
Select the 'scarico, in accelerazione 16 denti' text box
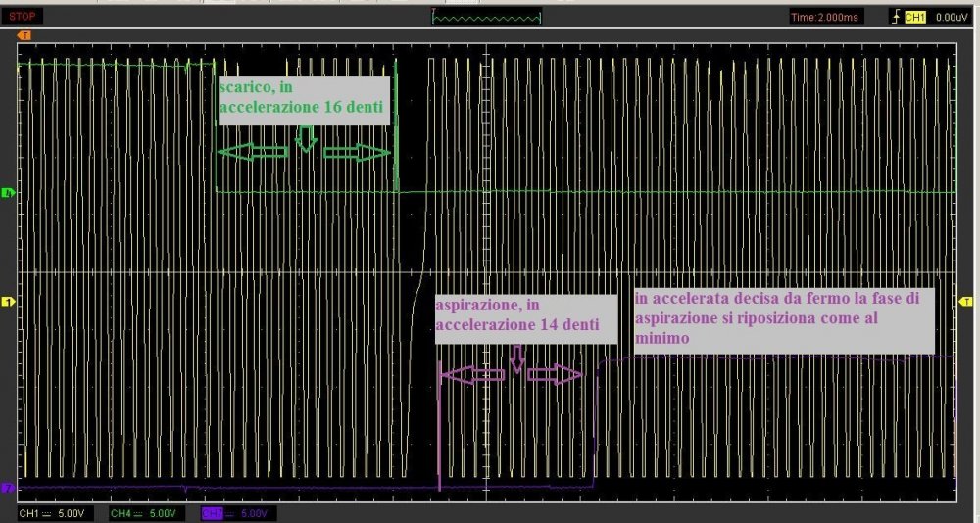coord(304,101)
